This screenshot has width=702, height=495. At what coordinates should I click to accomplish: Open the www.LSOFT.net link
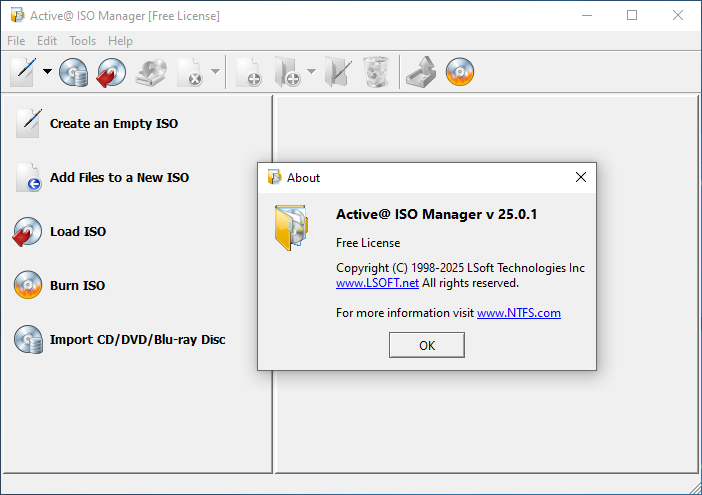point(377,283)
